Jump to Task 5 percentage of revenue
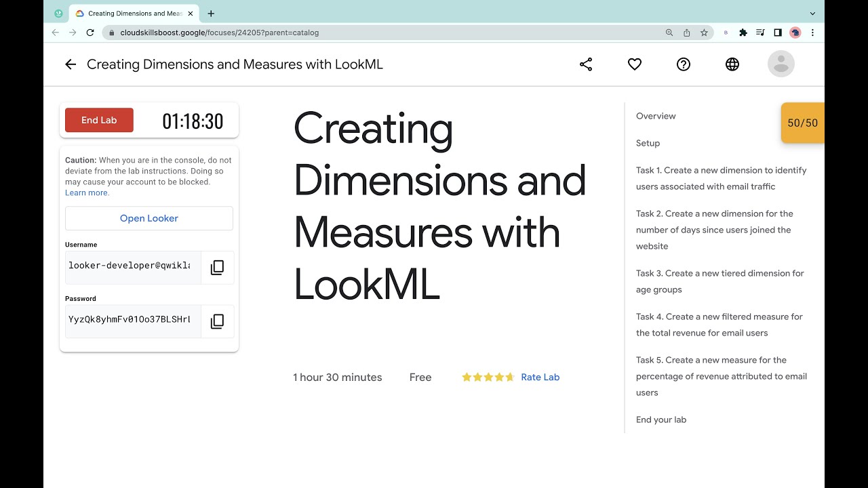 [x=722, y=376]
